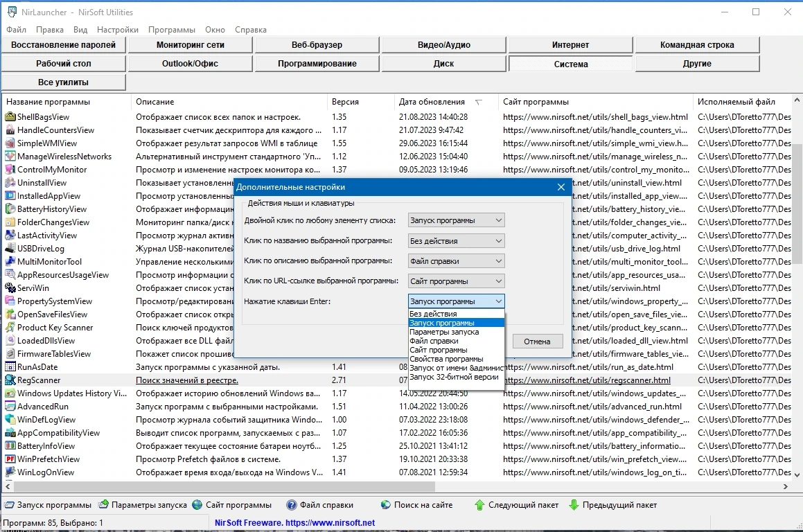Choose Файл справки in the dropdown list
803x532 pixels.
[457, 341]
